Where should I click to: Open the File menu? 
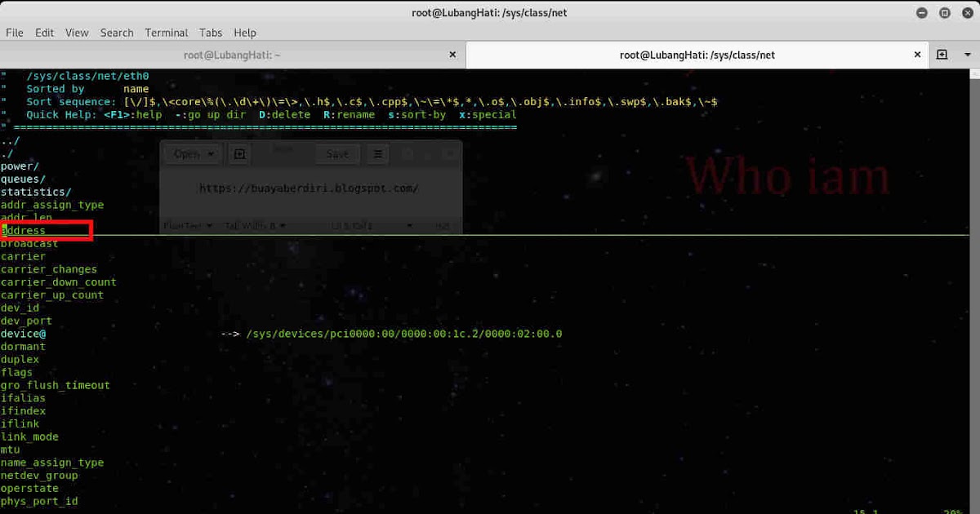click(x=15, y=33)
